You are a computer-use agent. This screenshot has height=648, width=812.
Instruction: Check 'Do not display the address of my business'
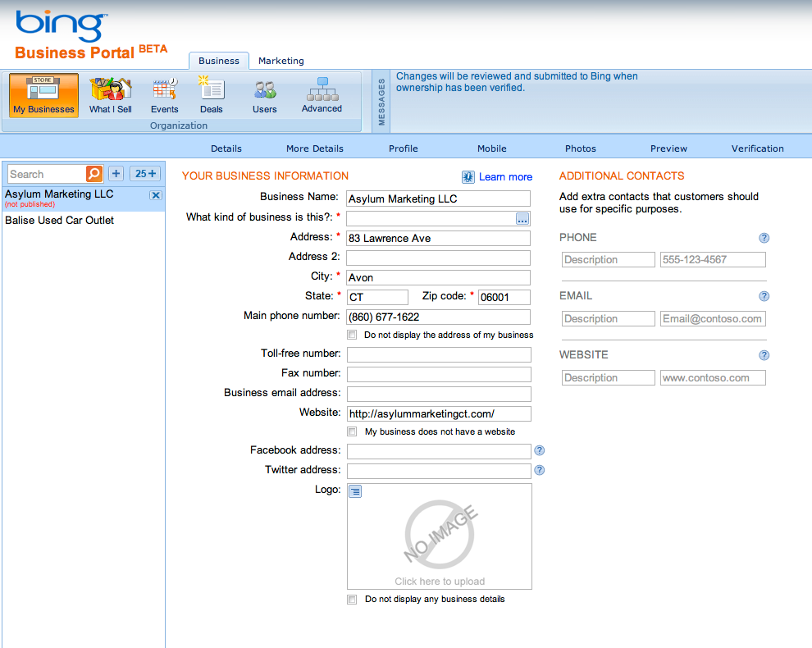(352, 335)
